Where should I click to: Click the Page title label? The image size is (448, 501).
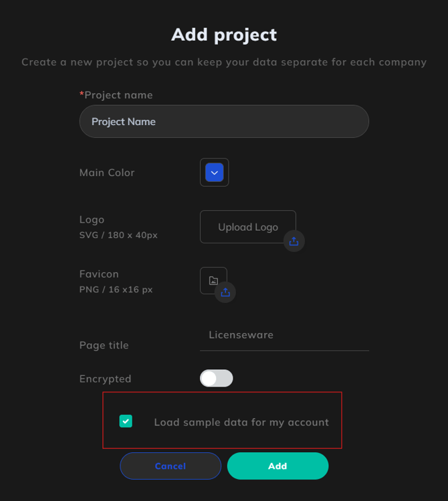[104, 345]
